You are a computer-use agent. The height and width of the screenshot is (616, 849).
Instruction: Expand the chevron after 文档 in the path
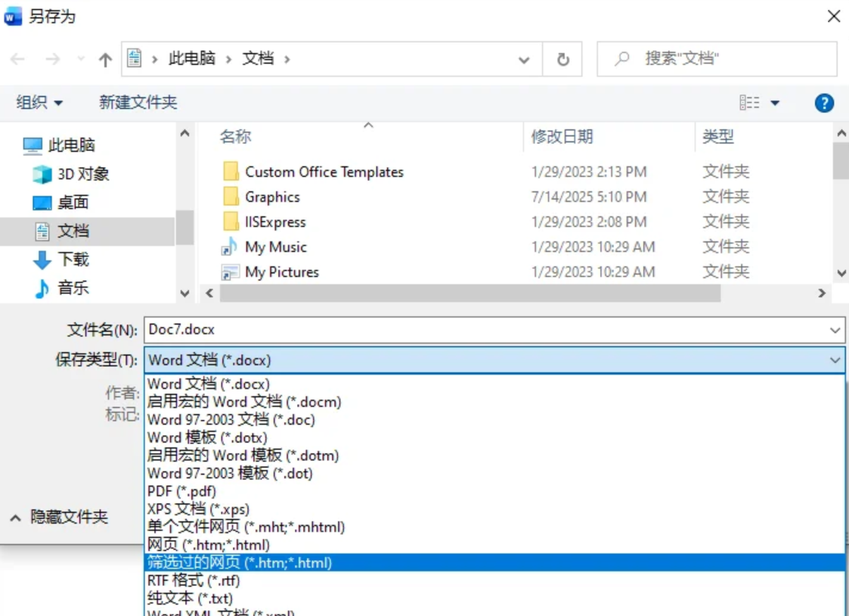tap(287, 59)
